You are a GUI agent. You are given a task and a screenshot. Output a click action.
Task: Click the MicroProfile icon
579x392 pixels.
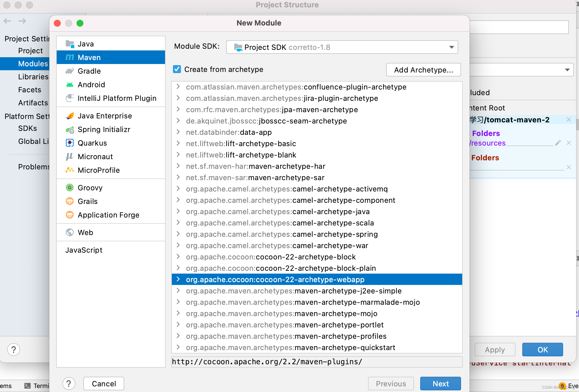(x=70, y=170)
